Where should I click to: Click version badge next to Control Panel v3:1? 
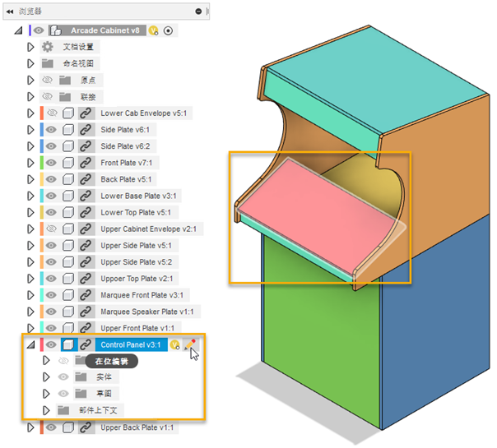pyautogui.click(x=175, y=344)
